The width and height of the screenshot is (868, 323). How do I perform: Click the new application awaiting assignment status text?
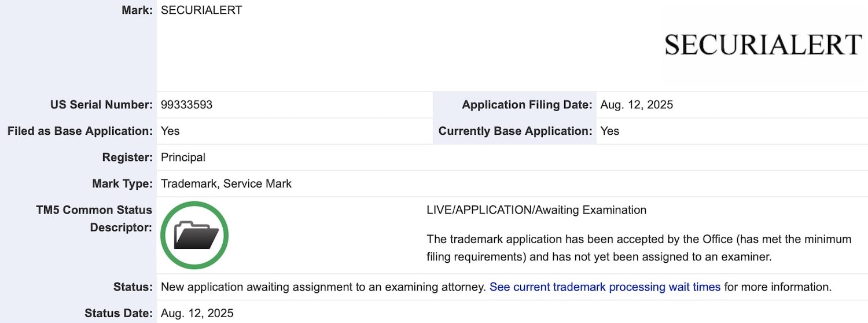323,287
